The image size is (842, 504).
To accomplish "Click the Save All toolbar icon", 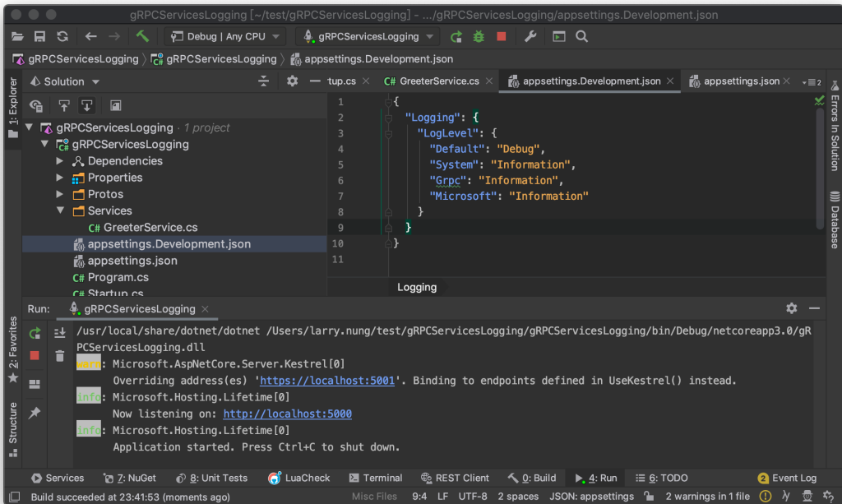I will coord(39,36).
